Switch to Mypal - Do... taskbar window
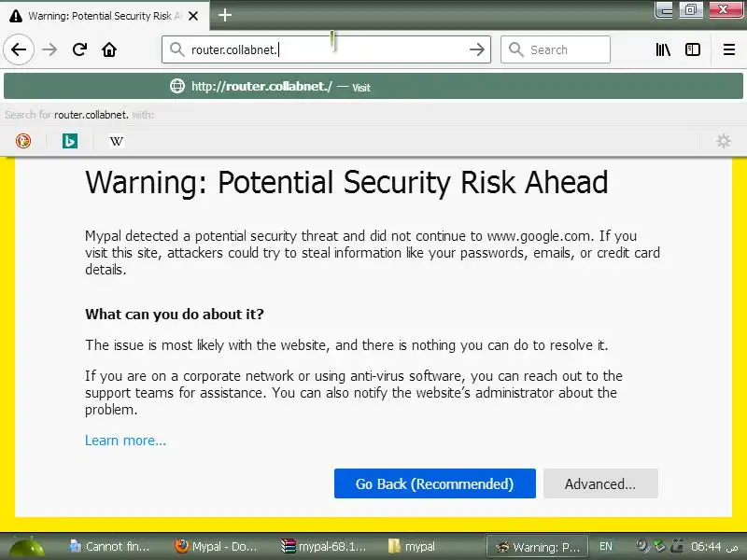 tap(216, 547)
